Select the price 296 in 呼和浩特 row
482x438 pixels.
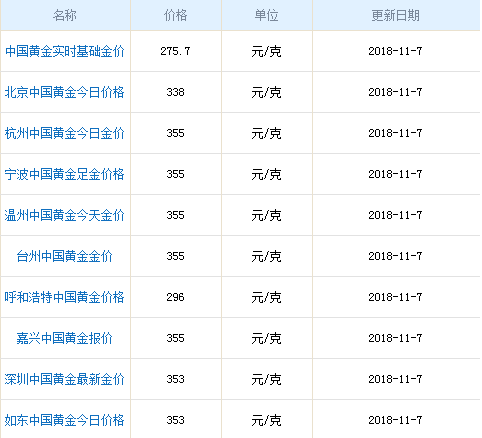pos(175,297)
